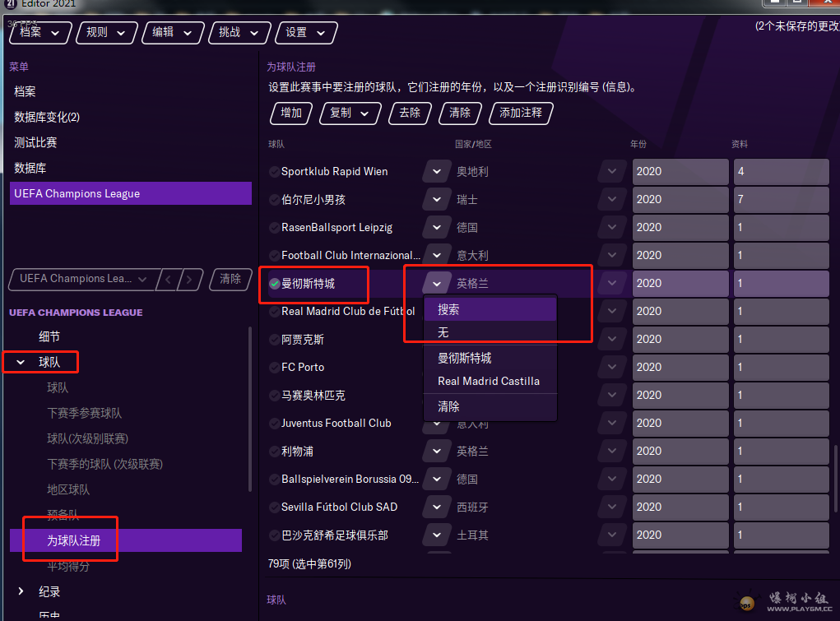Toggle selection circle for RasenBallsport Leipzig
Image resolution: width=840 pixels, height=621 pixels.
tap(274, 227)
